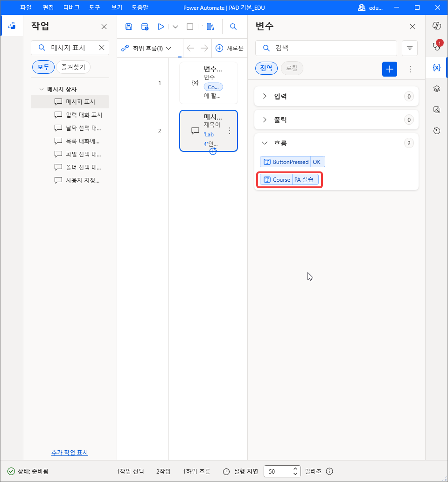Click the back arrow in subflow tabs

click(x=190, y=48)
